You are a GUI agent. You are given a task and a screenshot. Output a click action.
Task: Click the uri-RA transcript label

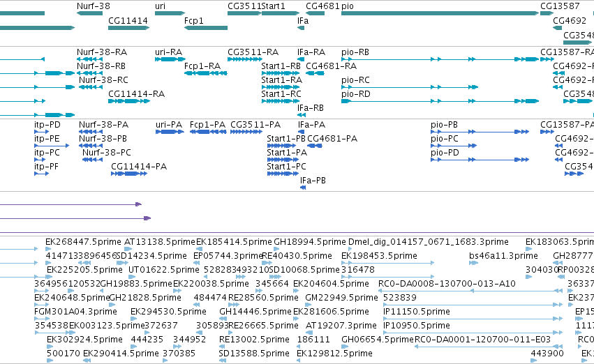pyautogui.click(x=169, y=52)
